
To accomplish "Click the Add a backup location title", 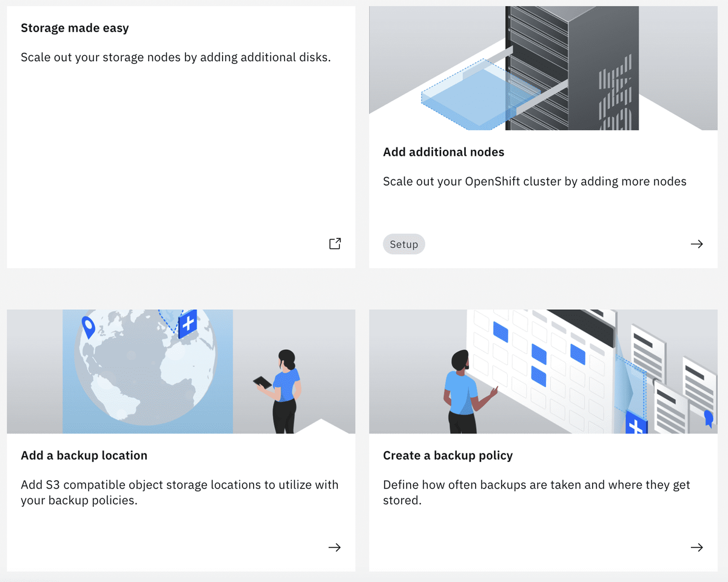I will pos(84,455).
